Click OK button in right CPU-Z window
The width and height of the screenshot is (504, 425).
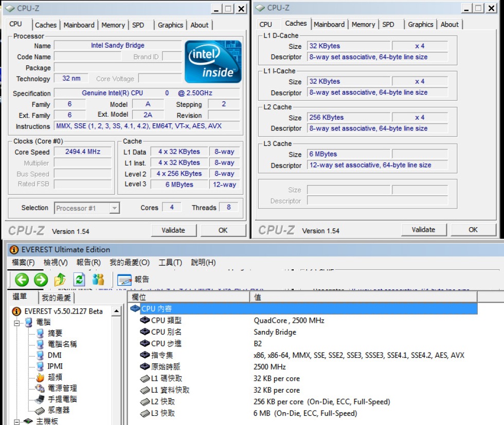[x=473, y=230]
